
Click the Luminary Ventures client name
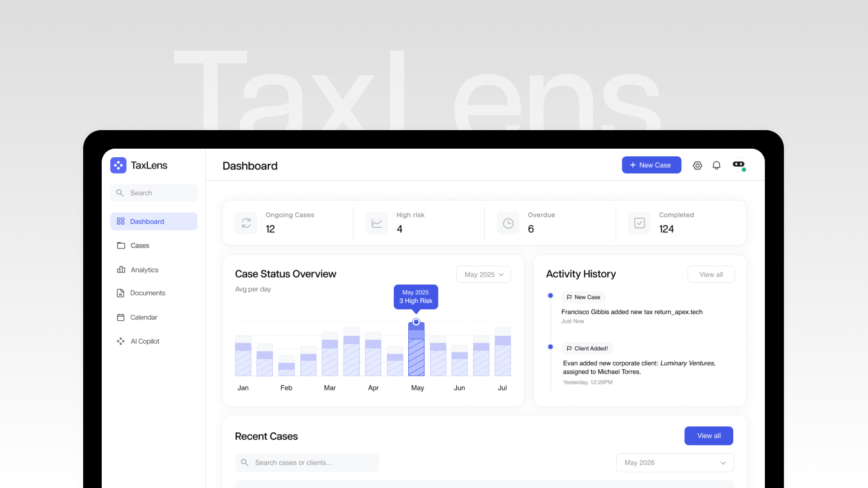[x=688, y=363]
